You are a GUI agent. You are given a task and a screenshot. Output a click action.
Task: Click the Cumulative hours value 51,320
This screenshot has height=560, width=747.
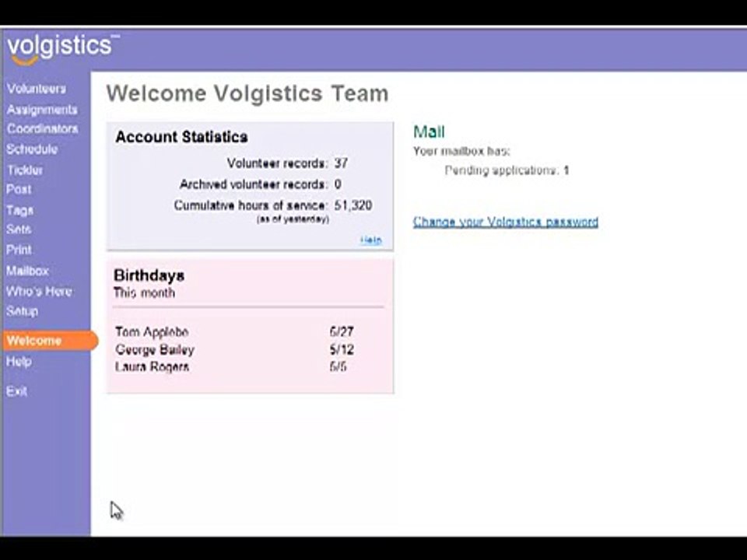pos(353,205)
